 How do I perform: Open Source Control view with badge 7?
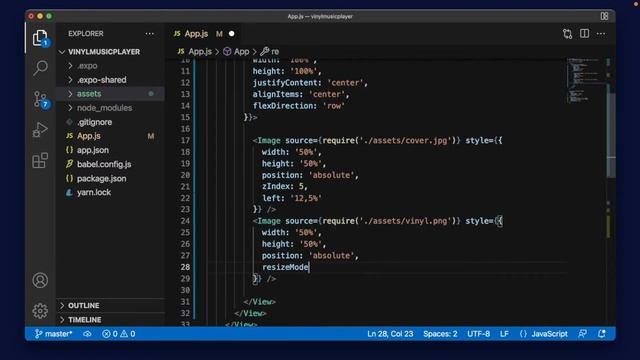[x=40, y=99]
